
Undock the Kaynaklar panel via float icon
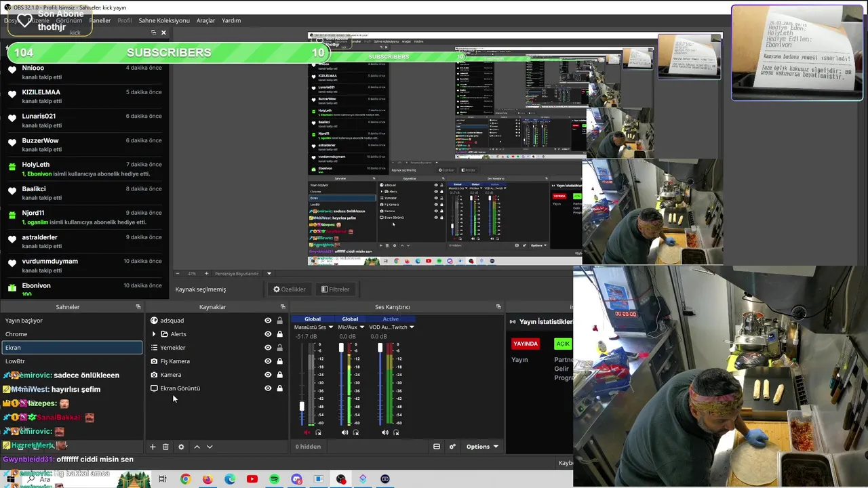coord(283,307)
